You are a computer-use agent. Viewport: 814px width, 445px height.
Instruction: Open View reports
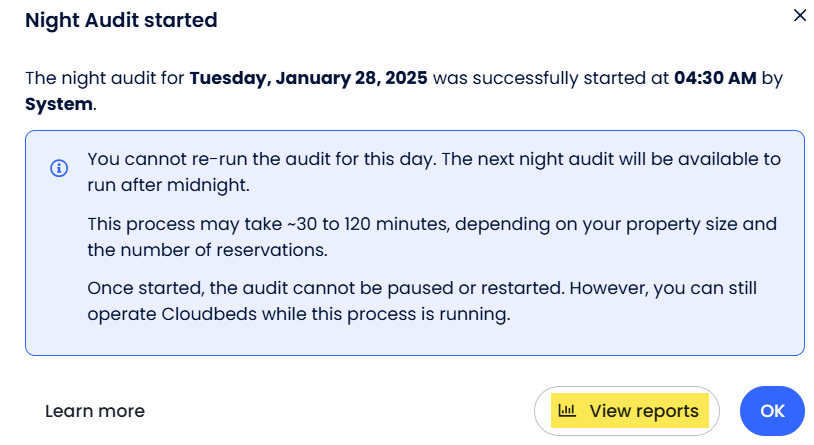pyautogui.click(x=628, y=411)
